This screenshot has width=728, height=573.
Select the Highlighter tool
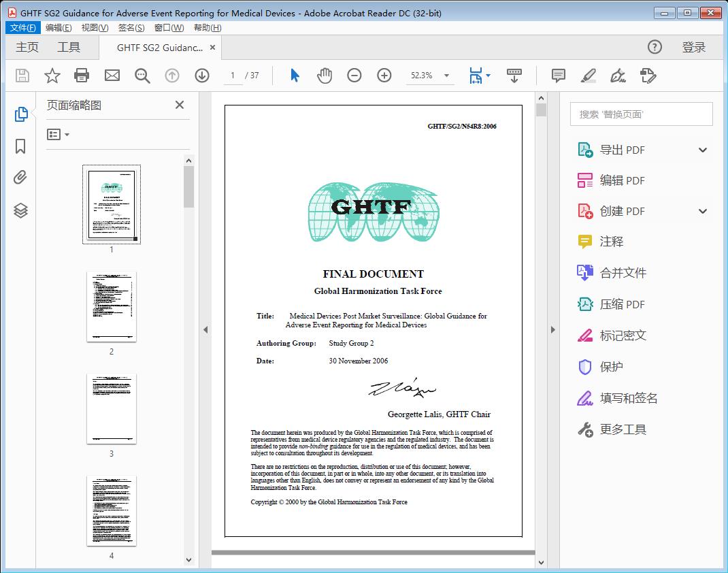tap(588, 76)
